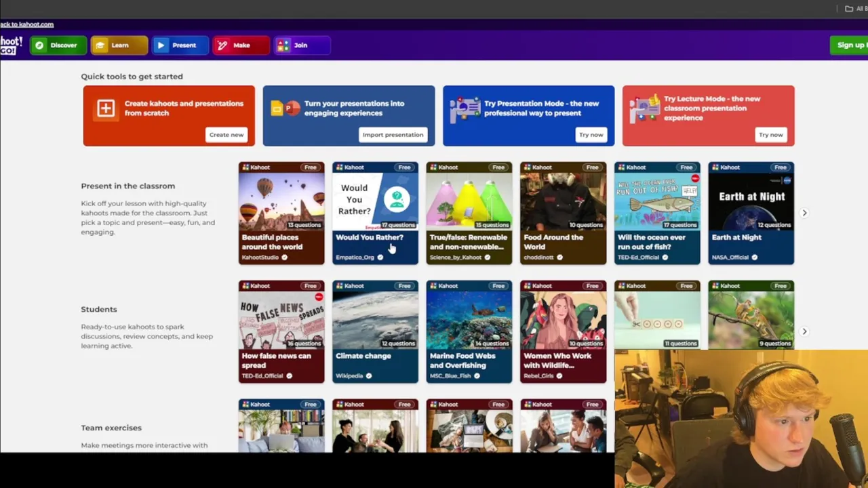
Task: Click the Kahoot logo on the Beautiful places card
Action: pyautogui.click(x=256, y=167)
